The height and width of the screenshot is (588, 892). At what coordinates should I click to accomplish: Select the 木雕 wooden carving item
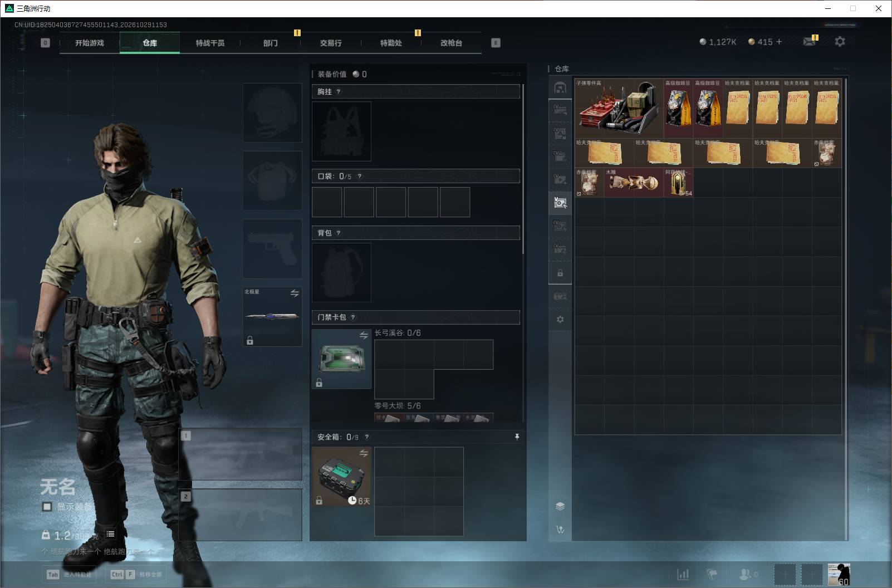pos(634,182)
